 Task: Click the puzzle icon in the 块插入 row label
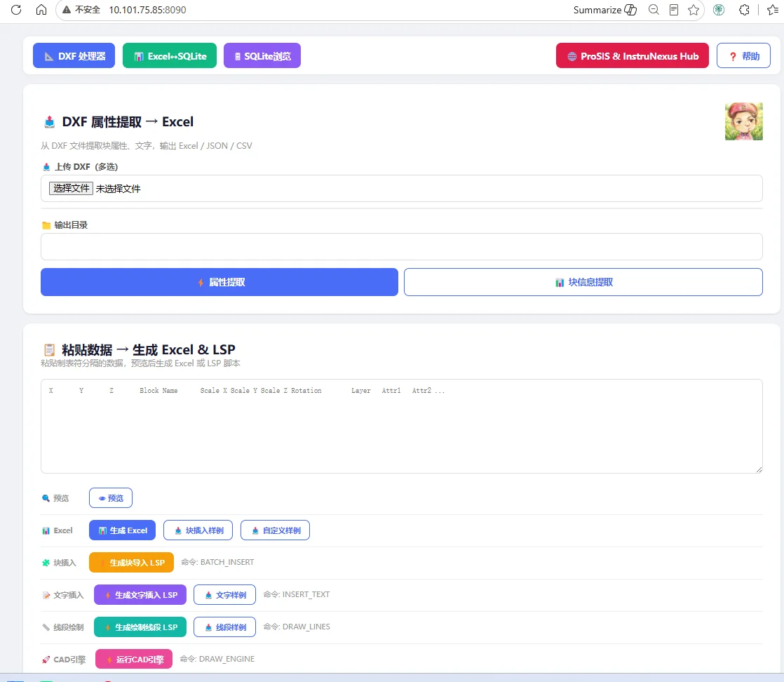click(x=46, y=563)
